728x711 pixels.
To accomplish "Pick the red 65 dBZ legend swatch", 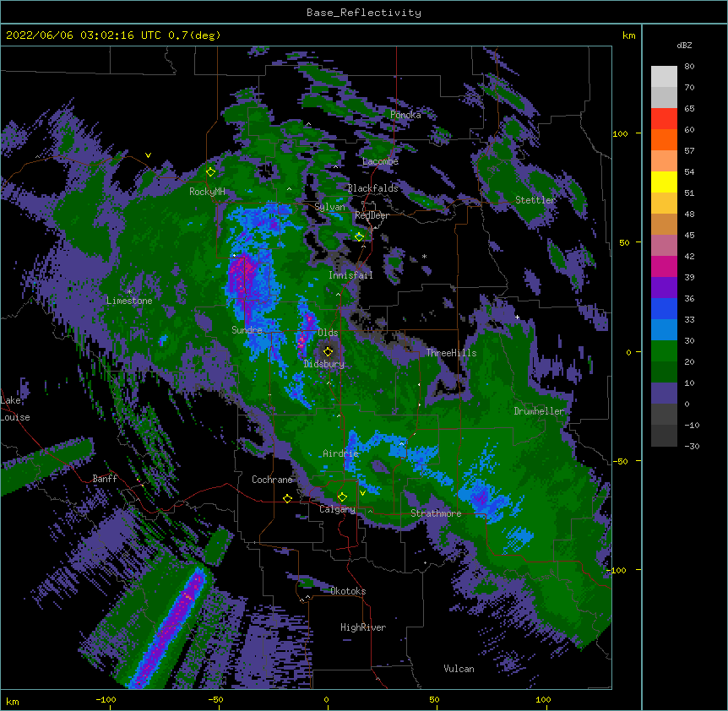I will tap(664, 118).
